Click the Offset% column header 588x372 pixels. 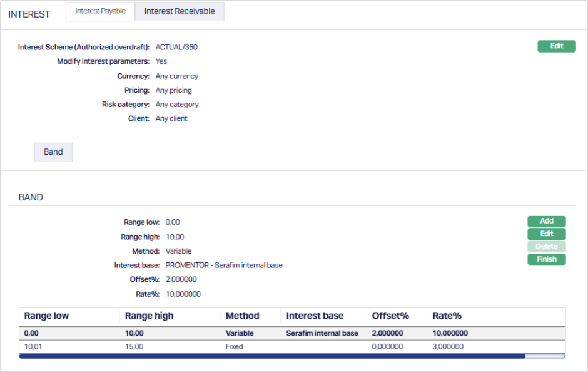[x=390, y=316]
